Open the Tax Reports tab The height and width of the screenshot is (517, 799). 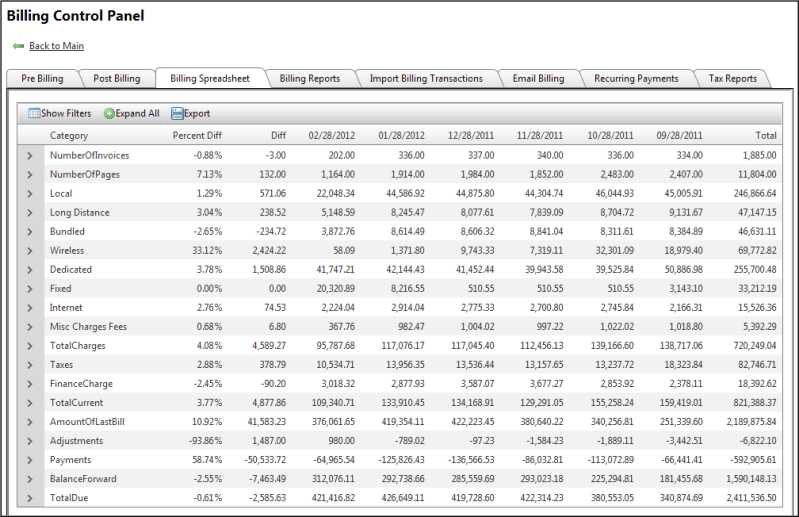(x=733, y=78)
